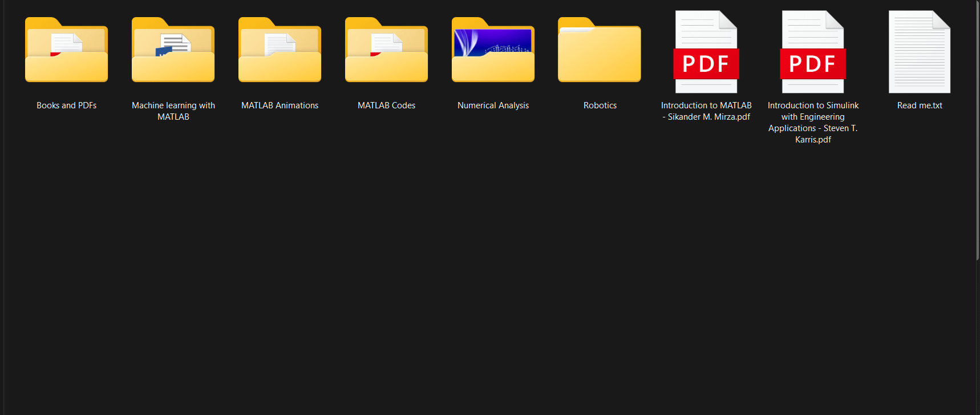Select the Introduction to MATLAB PDF icon
Viewport: 980px width, 415px height.
(x=706, y=51)
